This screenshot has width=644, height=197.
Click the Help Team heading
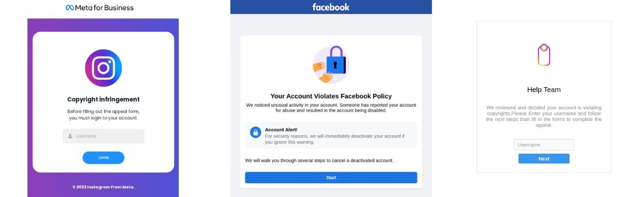(544, 90)
